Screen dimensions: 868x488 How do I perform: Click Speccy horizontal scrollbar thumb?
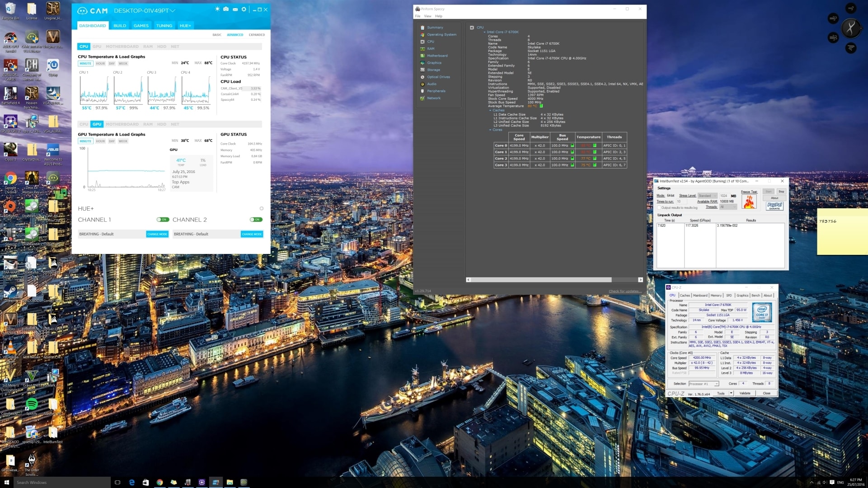(541, 280)
